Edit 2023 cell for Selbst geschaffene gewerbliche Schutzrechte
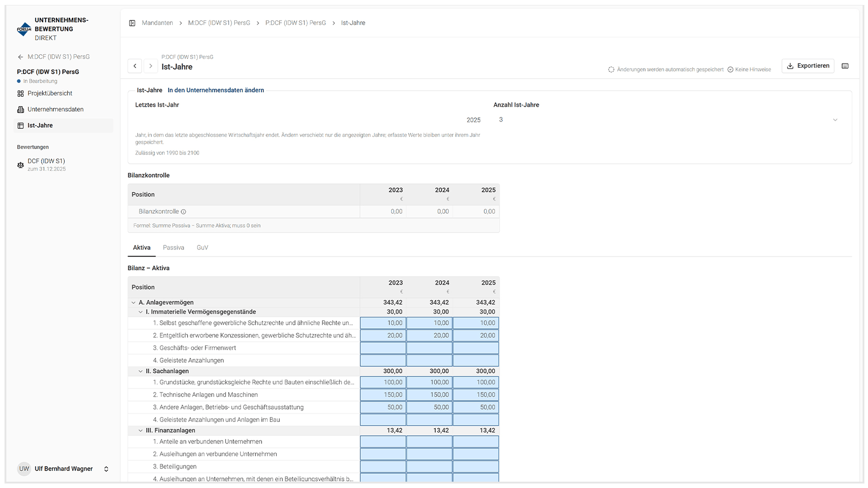Viewport: 868px width, 488px height. 383,323
